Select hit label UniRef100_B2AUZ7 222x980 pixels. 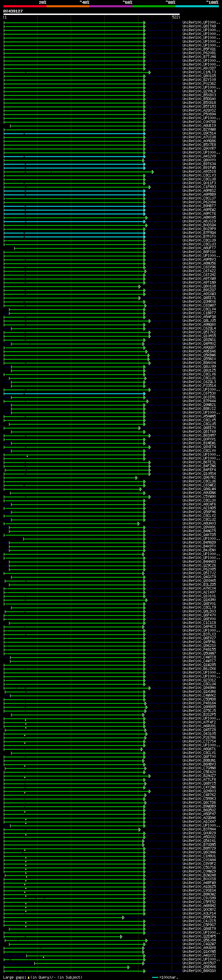click(199, 776)
